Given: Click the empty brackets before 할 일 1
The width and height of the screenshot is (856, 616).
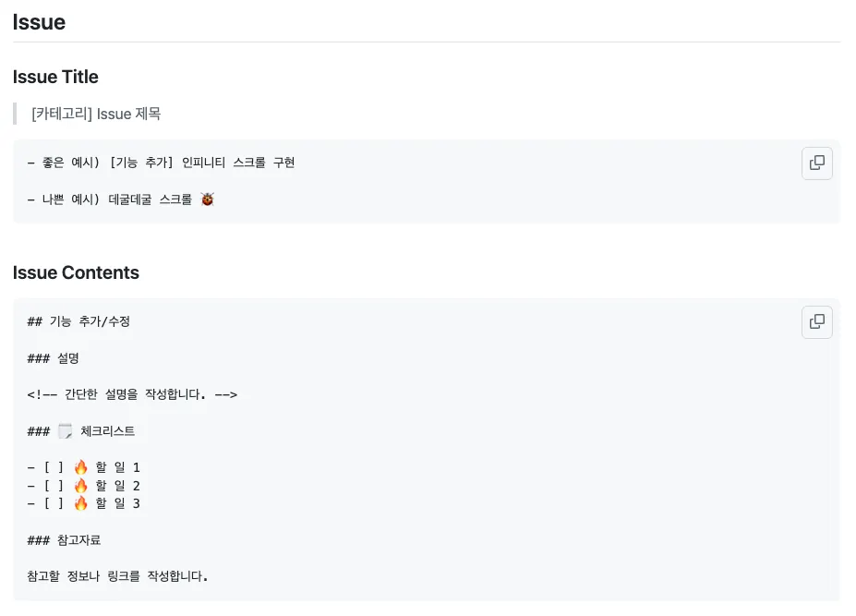Looking at the screenshot, I should point(54,467).
